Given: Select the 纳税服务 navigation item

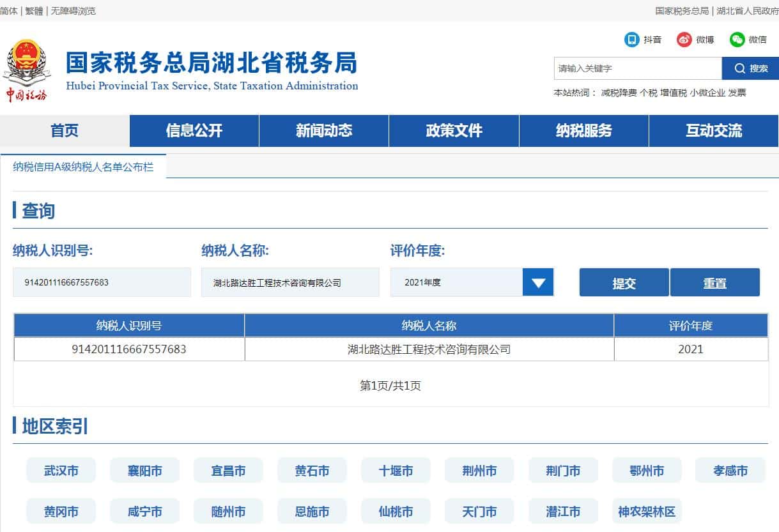Looking at the screenshot, I should click(583, 131).
